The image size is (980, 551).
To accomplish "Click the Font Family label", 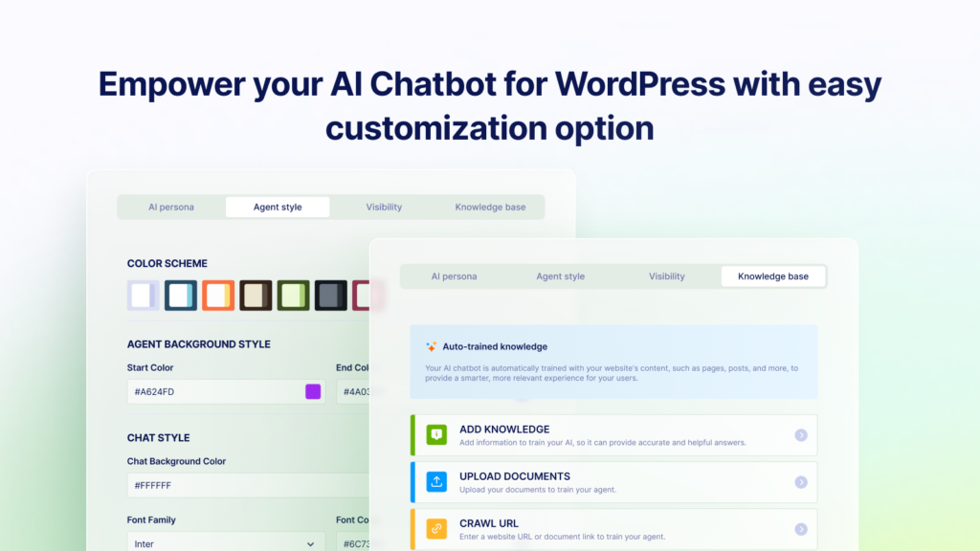I will pos(151,519).
